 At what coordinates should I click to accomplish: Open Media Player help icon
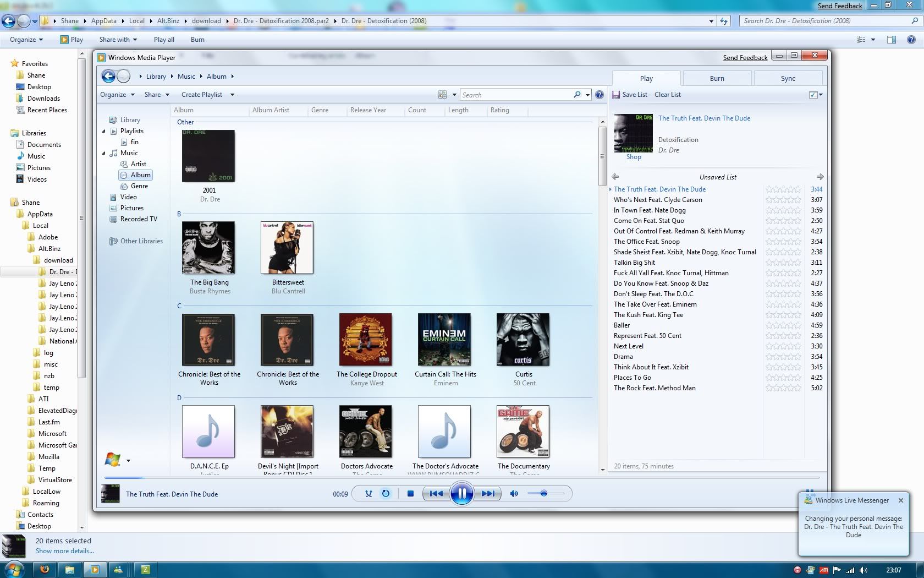[599, 95]
